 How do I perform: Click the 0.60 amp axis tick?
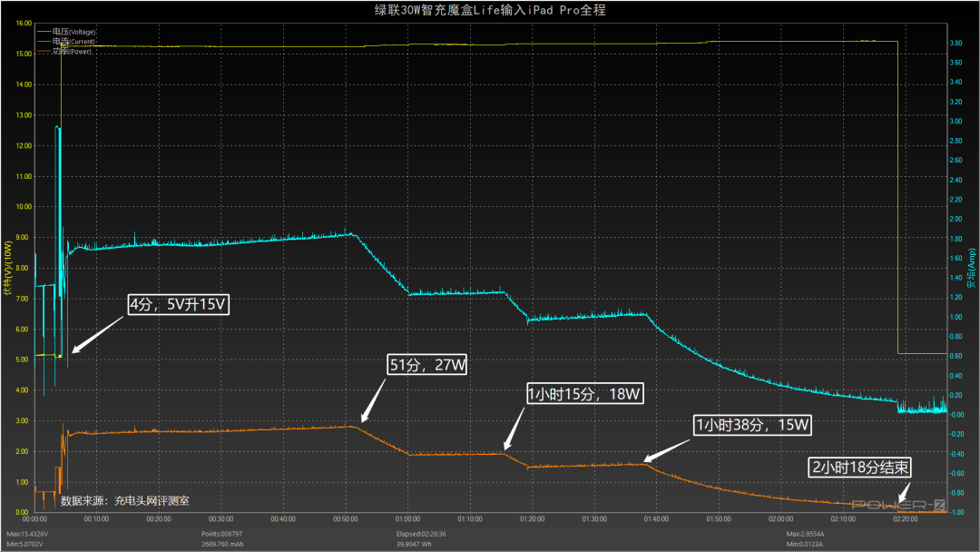click(x=956, y=356)
